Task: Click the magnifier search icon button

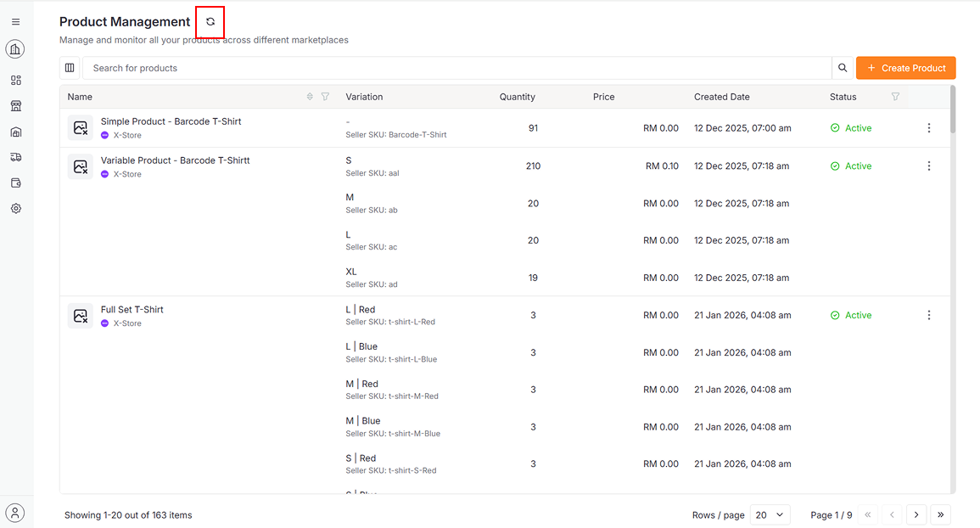Action: [x=843, y=68]
